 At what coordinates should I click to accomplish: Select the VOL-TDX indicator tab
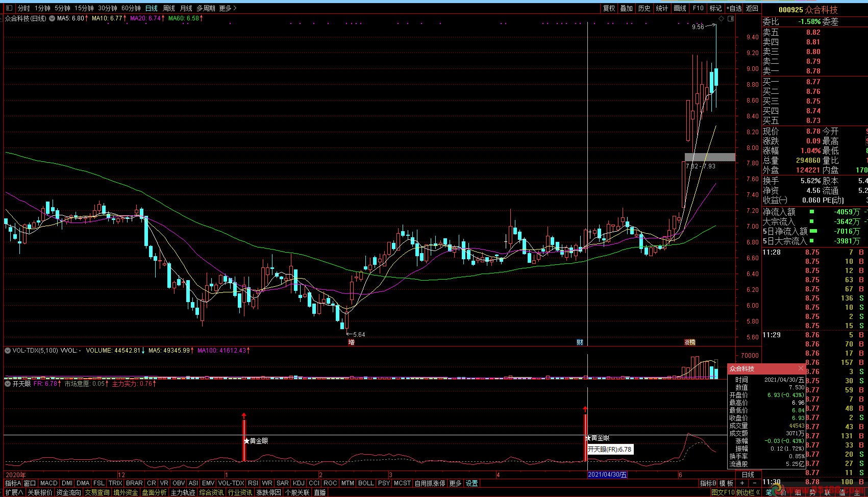pos(231,483)
